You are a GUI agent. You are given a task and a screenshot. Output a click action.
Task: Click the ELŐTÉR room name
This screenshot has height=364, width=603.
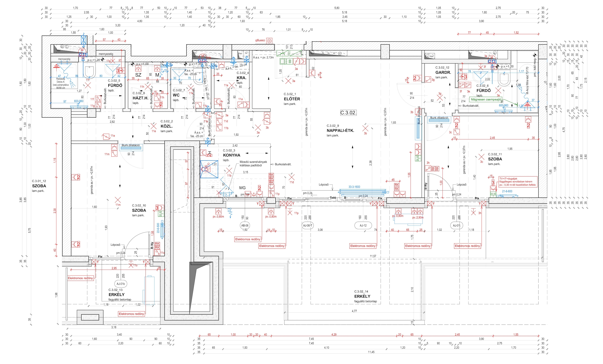(292, 99)
